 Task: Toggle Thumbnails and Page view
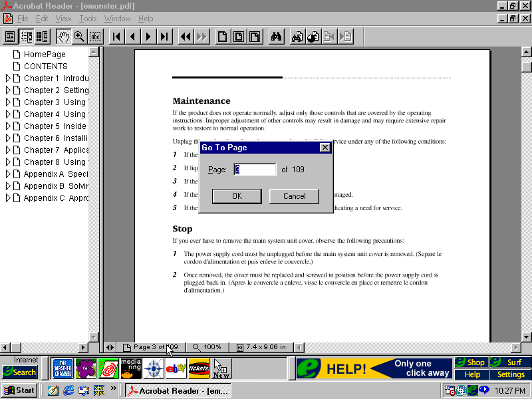pos(42,37)
